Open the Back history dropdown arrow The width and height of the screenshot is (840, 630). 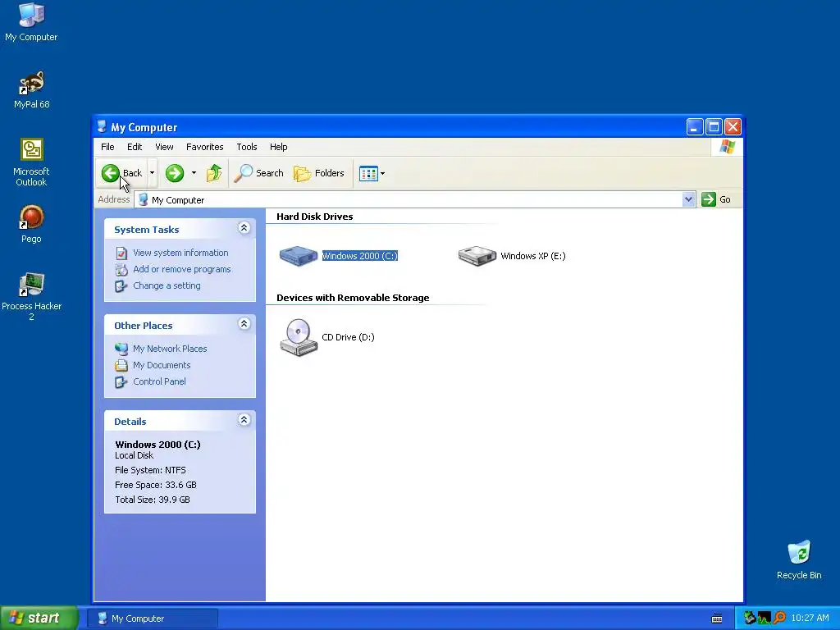(x=152, y=173)
